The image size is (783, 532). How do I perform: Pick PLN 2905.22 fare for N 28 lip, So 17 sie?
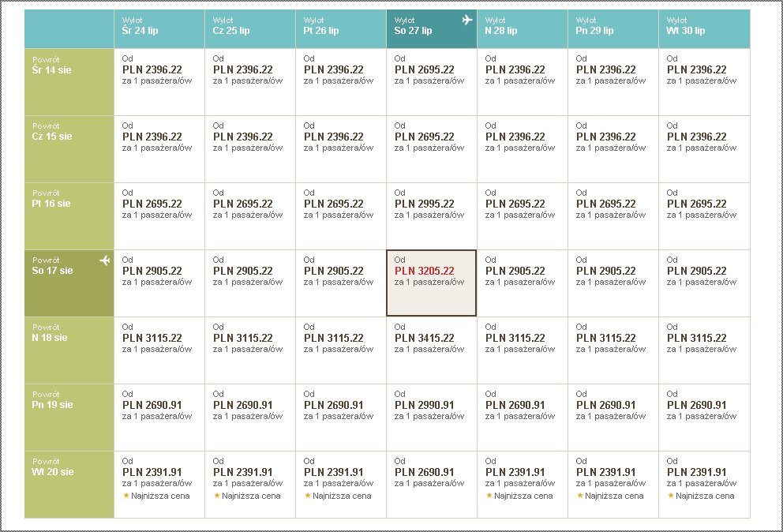[x=523, y=283]
